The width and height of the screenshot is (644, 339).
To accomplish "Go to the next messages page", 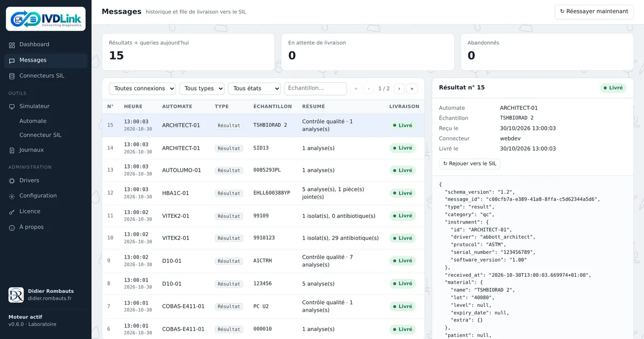I will pyautogui.click(x=399, y=89).
